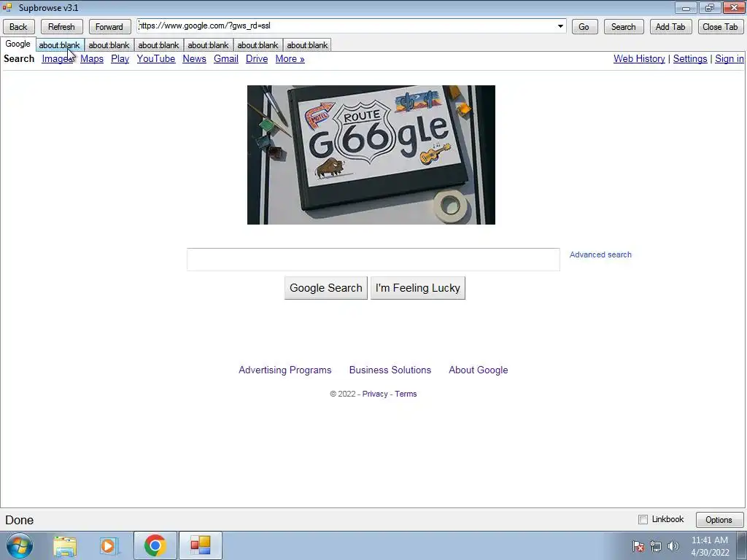Image resolution: width=747 pixels, height=560 pixels.
Task: Open the Gmail link
Action: coord(226,58)
